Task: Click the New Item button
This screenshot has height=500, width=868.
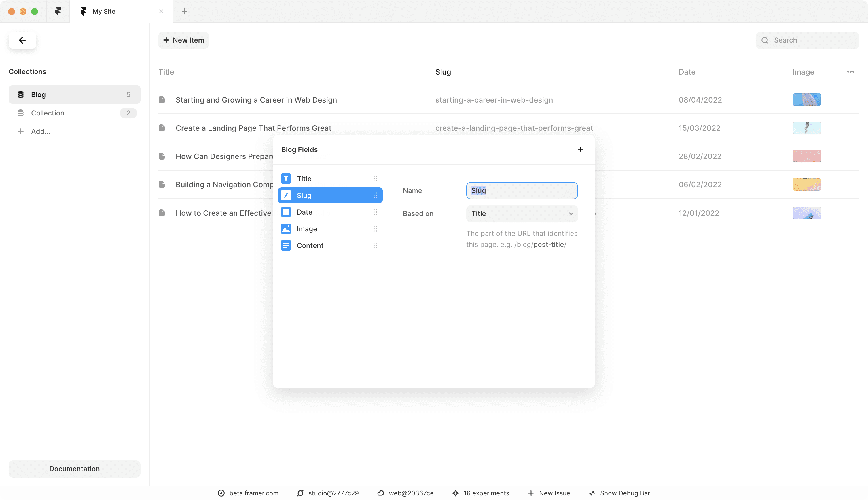Action: click(x=183, y=41)
